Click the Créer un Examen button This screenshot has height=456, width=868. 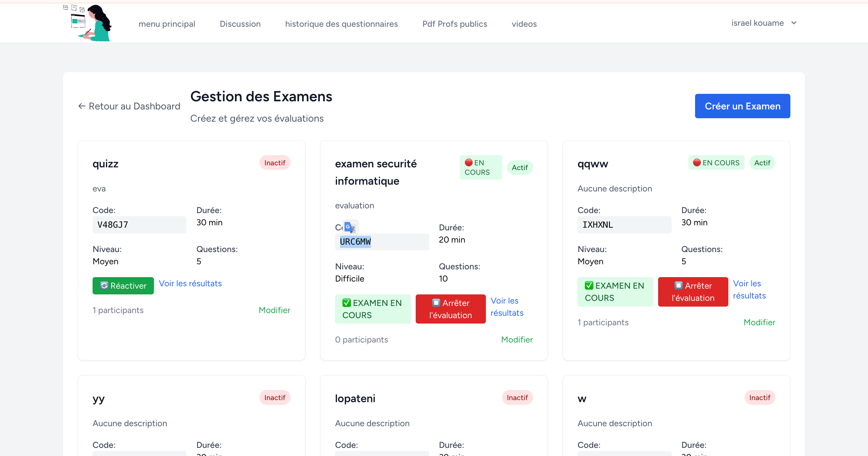[742, 106]
